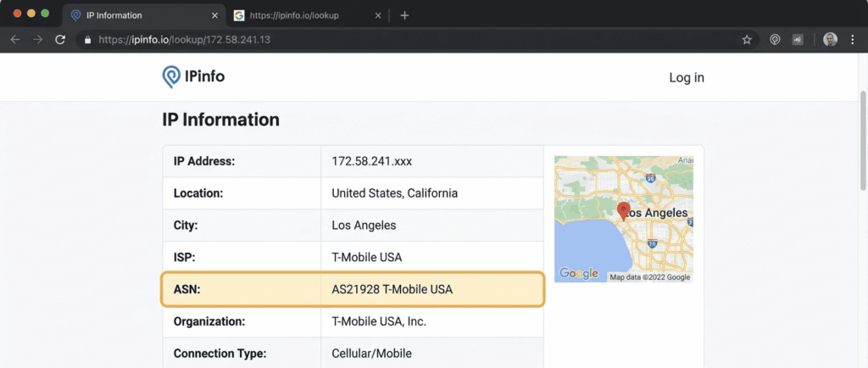This screenshot has width=868, height=368.
Task: Click the Google logo on the map
Action: [x=578, y=273]
